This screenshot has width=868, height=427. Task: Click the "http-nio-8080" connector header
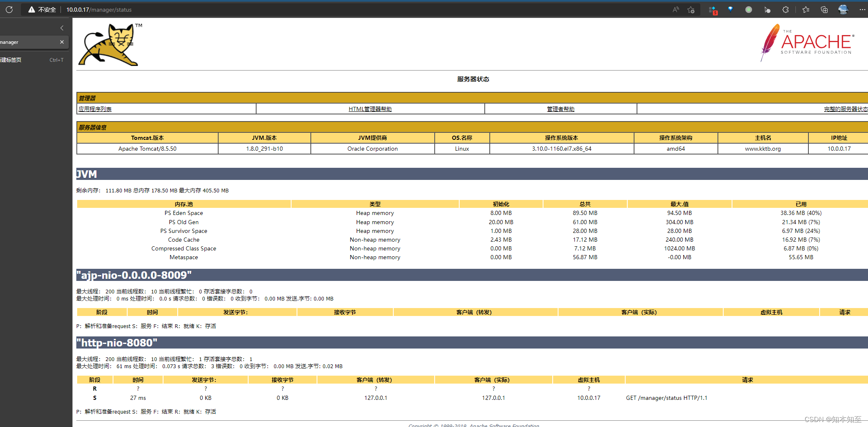[x=472, y=343]
